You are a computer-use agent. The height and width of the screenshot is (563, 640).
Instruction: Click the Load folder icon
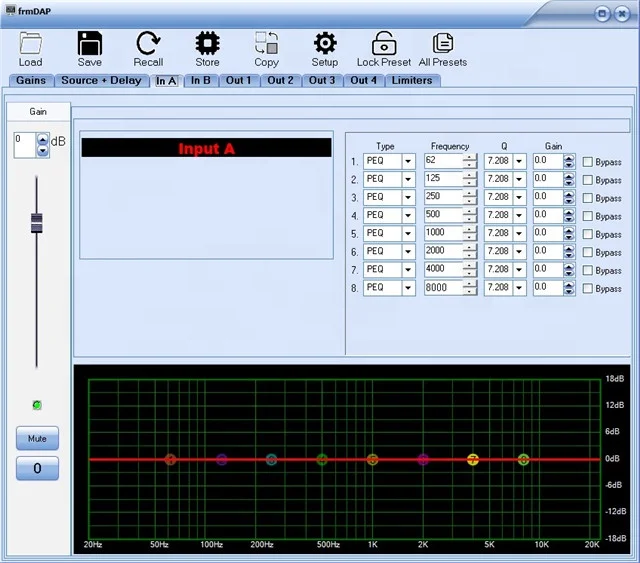pyautogui.click(x=30, y=43)
